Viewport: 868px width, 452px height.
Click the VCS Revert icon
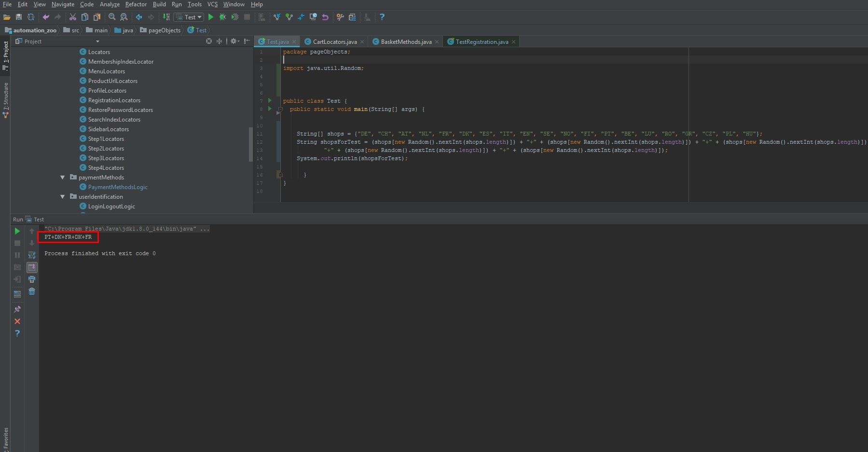(x=325, y=17)
